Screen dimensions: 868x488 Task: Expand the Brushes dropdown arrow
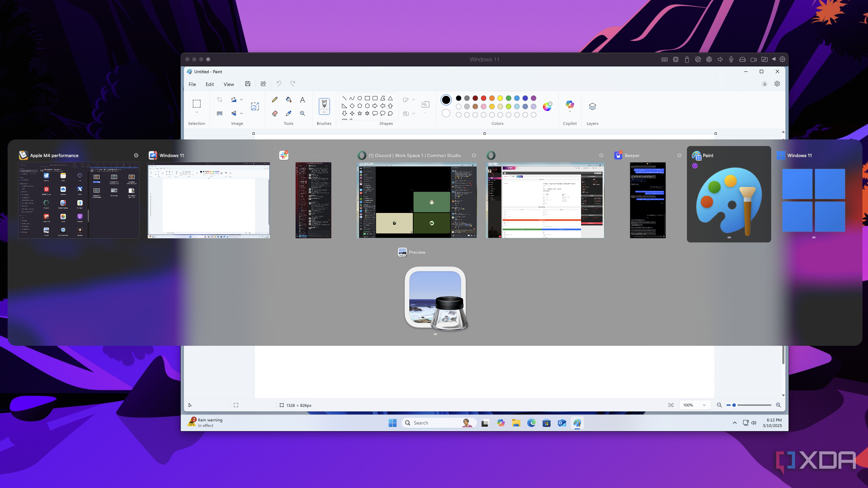point(324,112)
